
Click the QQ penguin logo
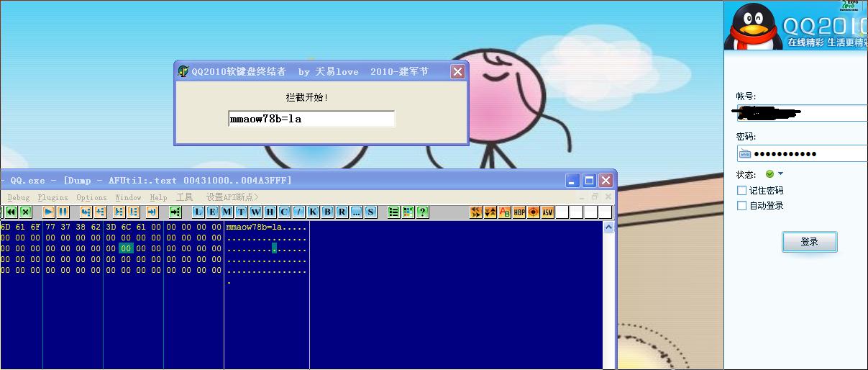pyautogui.click(x=752, y=27)
